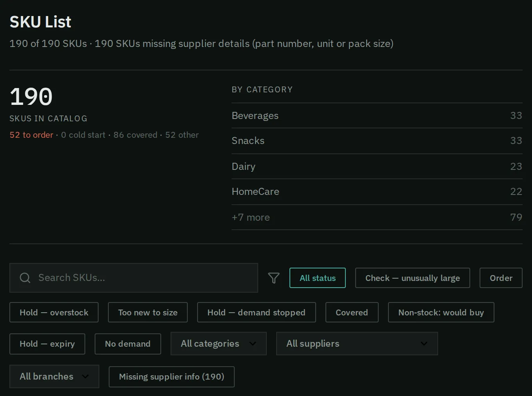Enable the Hold — expiry filter
The width and height of the screenshot is (532, 396).
47,344
